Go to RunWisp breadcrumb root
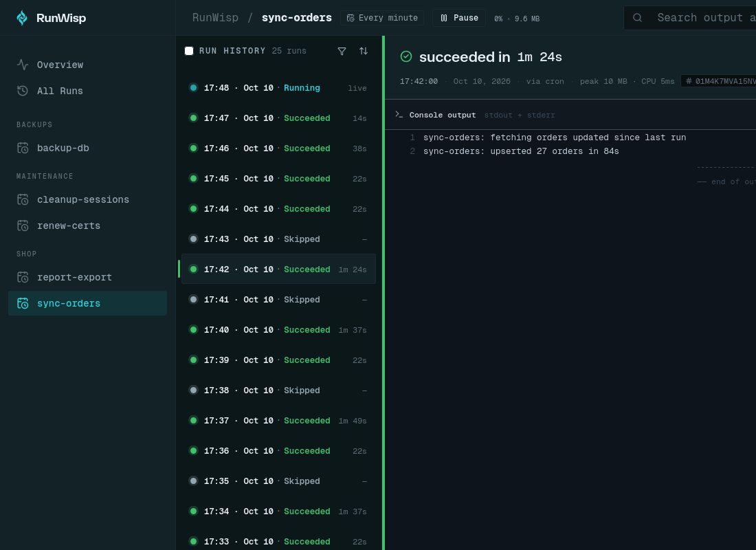This screenshot has width=756, height=550. 215,18
